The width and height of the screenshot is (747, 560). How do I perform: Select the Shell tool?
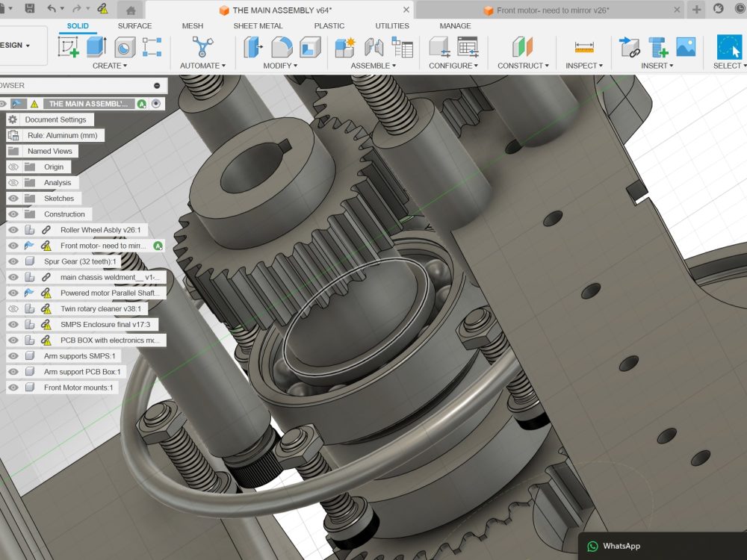(310, 47)
